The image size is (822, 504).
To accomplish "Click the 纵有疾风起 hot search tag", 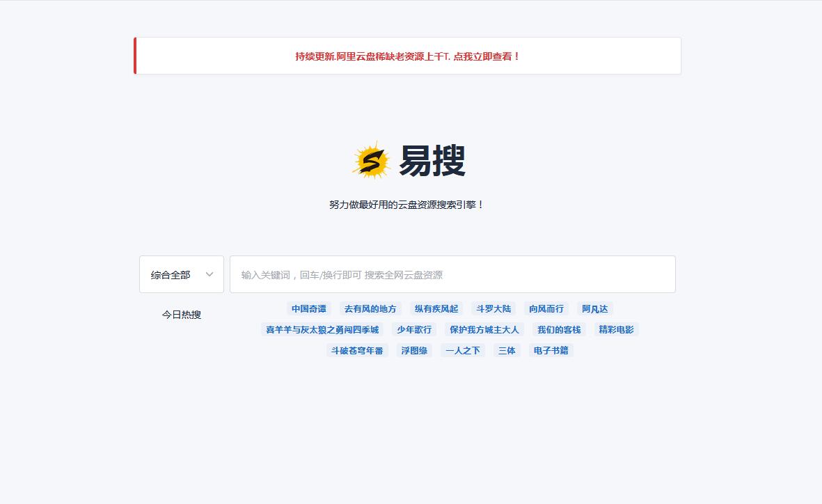I will (x=436, y=308).
